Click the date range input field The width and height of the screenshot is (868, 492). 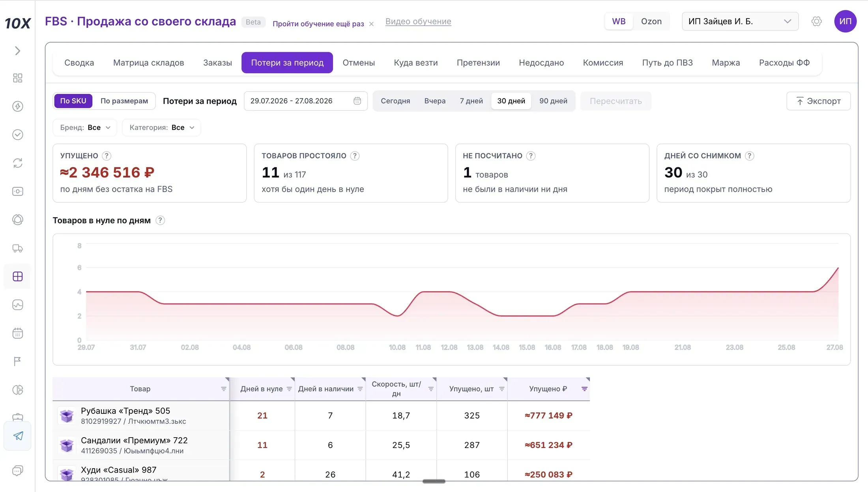click(305, 101)
